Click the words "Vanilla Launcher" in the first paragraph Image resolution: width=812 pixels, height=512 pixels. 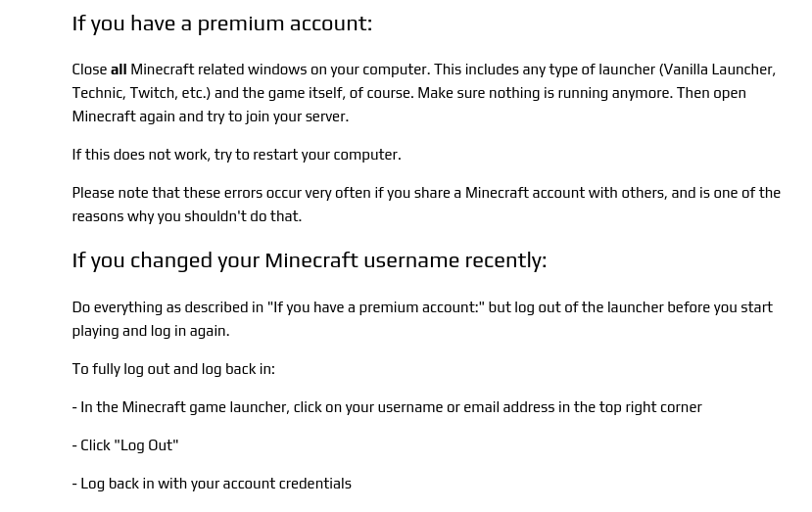[x=719, y=70]
